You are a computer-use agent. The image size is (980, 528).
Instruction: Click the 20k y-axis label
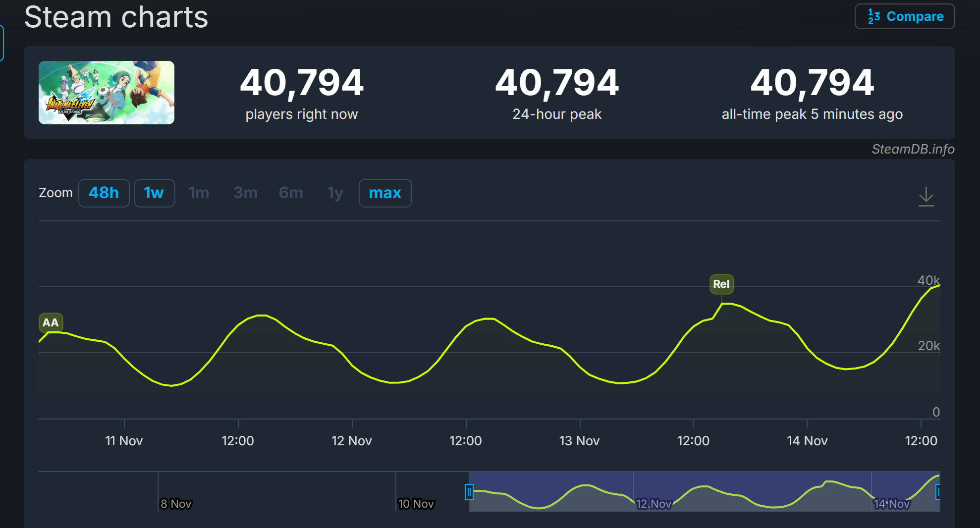tap(928, 346)
